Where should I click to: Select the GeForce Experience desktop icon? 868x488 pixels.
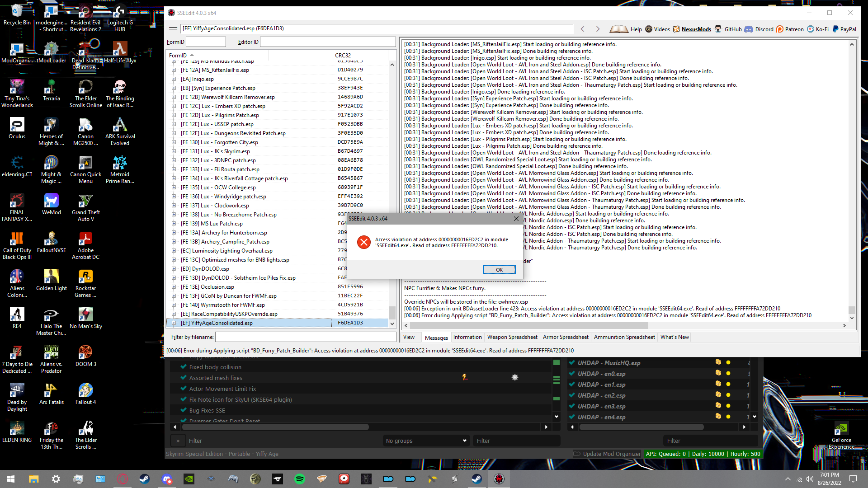tap(841, 436)
